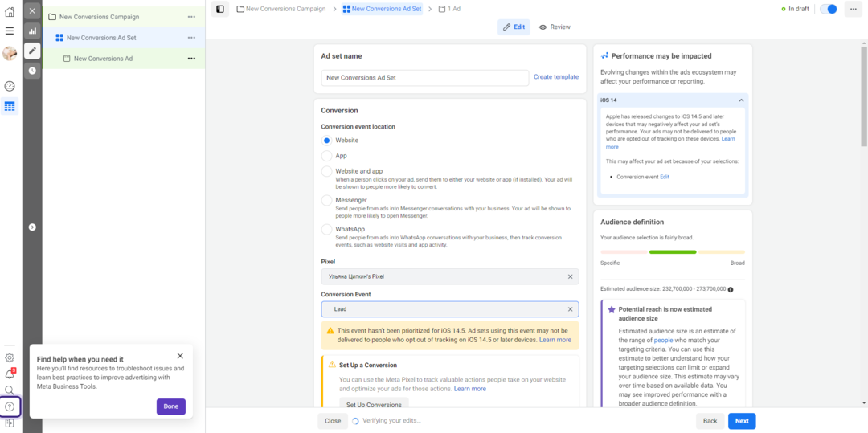Click the Create template link
This screenshot has width=868, height=433.
click(x=555, y=77)
